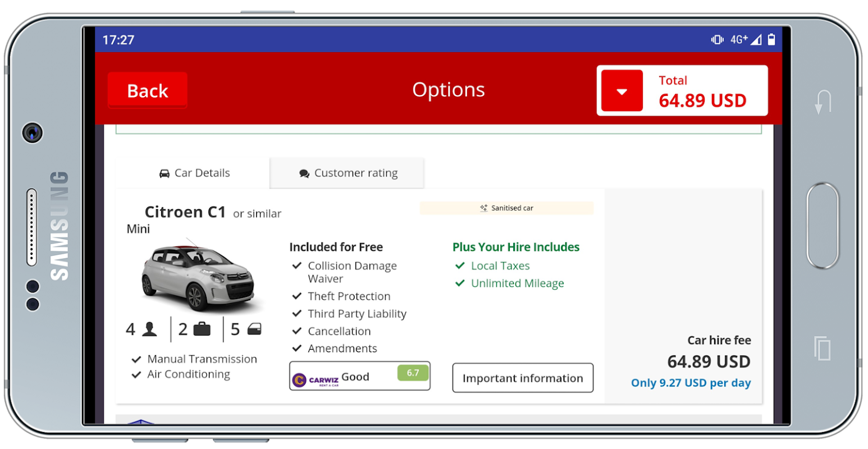This screenshot has width=868, height=449.
Task: Open the Important information button
Action: 523,378
